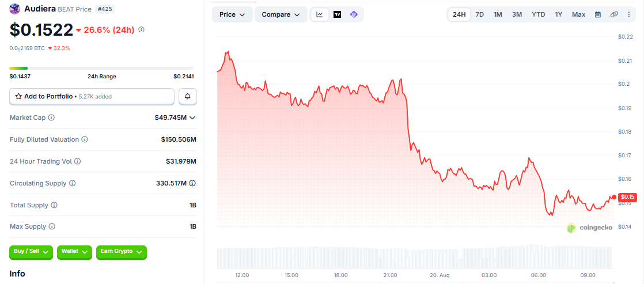Switch to TradingView chart icon
Image resolution: width=644 pixels, height=284 pixels.
tap(337, 14)
